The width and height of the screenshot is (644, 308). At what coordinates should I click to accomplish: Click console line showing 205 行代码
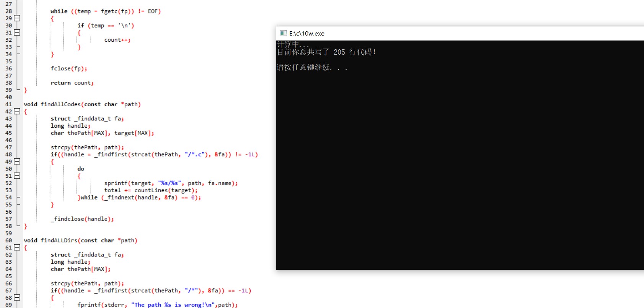326,52
